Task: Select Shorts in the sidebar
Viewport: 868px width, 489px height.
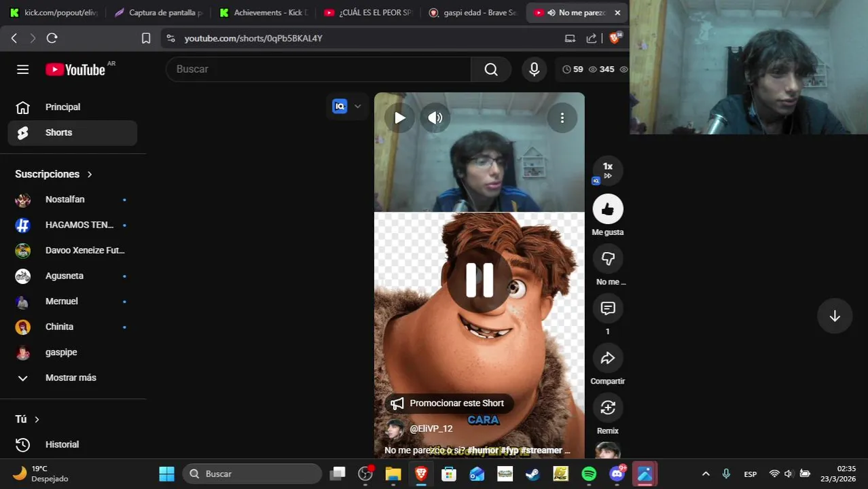Action: (x=73, y=132)
